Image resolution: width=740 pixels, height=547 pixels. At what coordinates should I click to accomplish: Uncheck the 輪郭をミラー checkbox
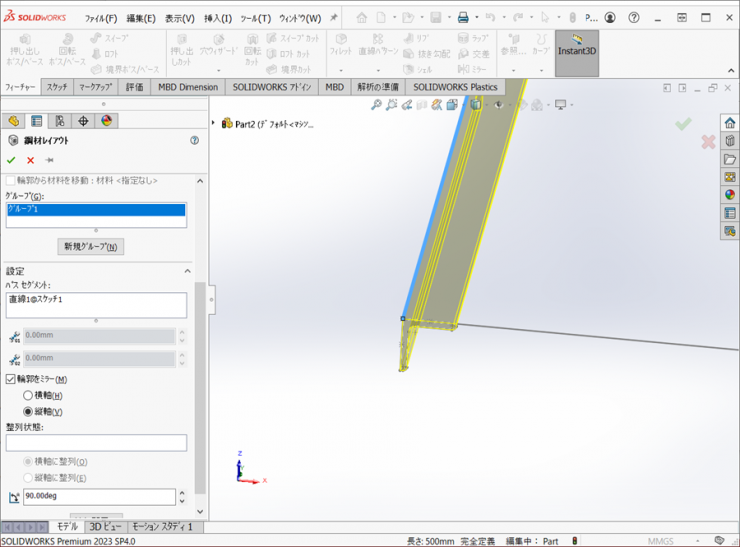[x=11, y=379]
